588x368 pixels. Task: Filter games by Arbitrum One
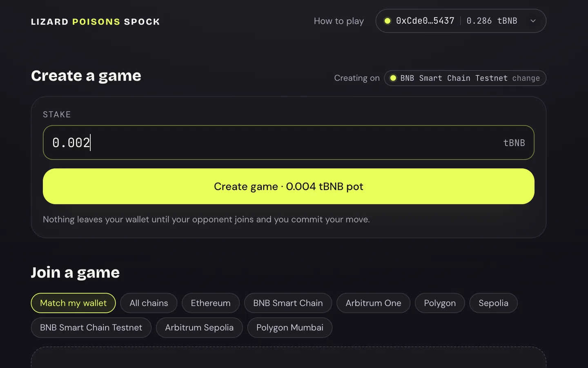[373, 303]
